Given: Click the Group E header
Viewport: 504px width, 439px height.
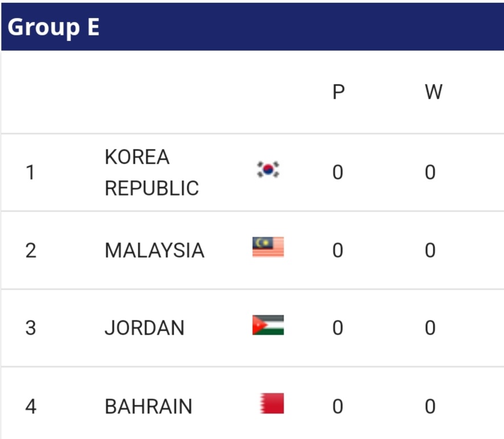Looking at the screenshot, I should coord(54,27).
